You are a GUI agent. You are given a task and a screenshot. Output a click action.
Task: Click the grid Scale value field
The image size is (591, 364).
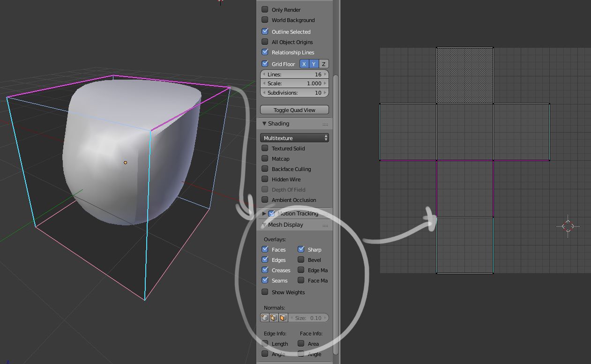pyautogui.click(x=294, y=83)
